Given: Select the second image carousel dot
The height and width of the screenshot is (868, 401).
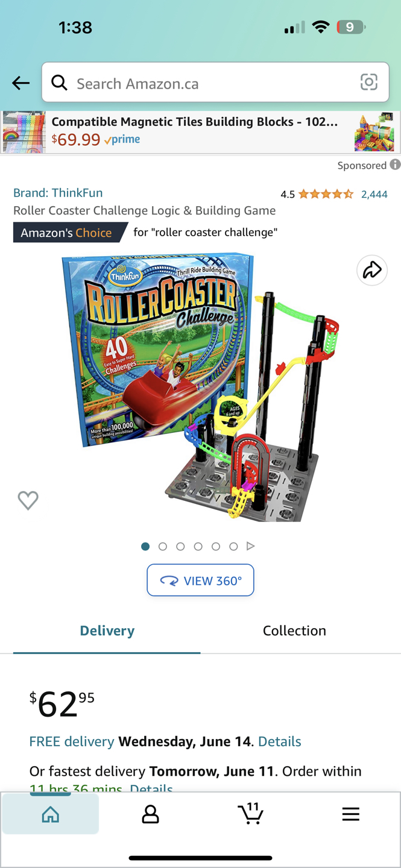Looking at the screenshot, I should click(x=163, y=546).
